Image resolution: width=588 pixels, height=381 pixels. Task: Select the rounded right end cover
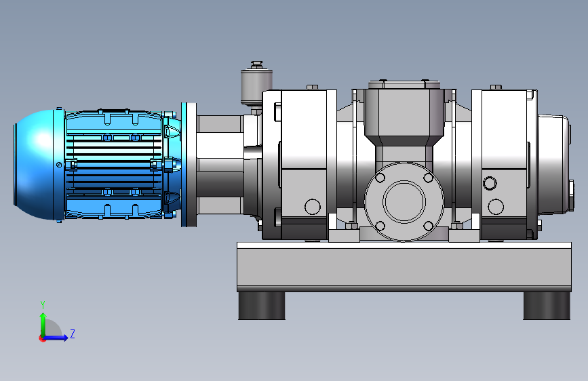tap(554, 164)
